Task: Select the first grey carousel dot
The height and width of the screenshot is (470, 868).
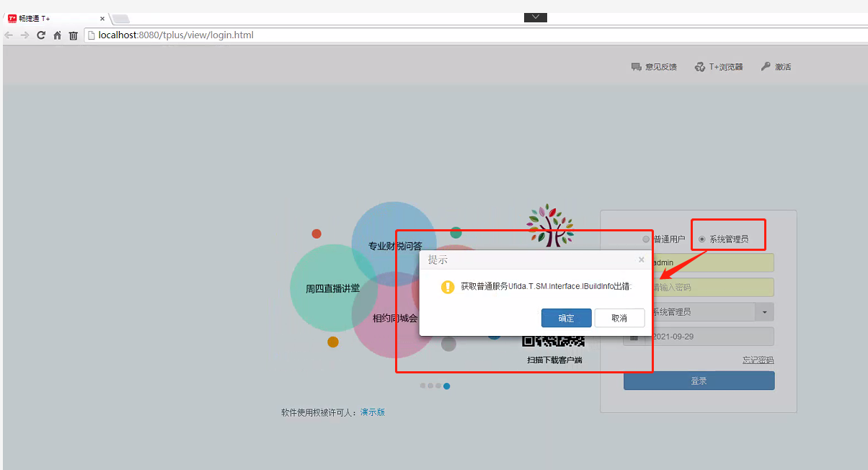Action: tap(423, 386)
